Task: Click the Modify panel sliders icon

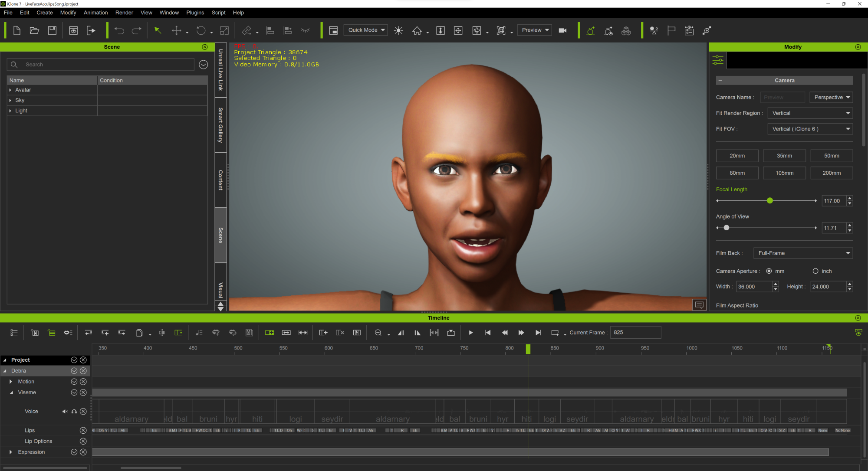Action: tap(718, 60)
